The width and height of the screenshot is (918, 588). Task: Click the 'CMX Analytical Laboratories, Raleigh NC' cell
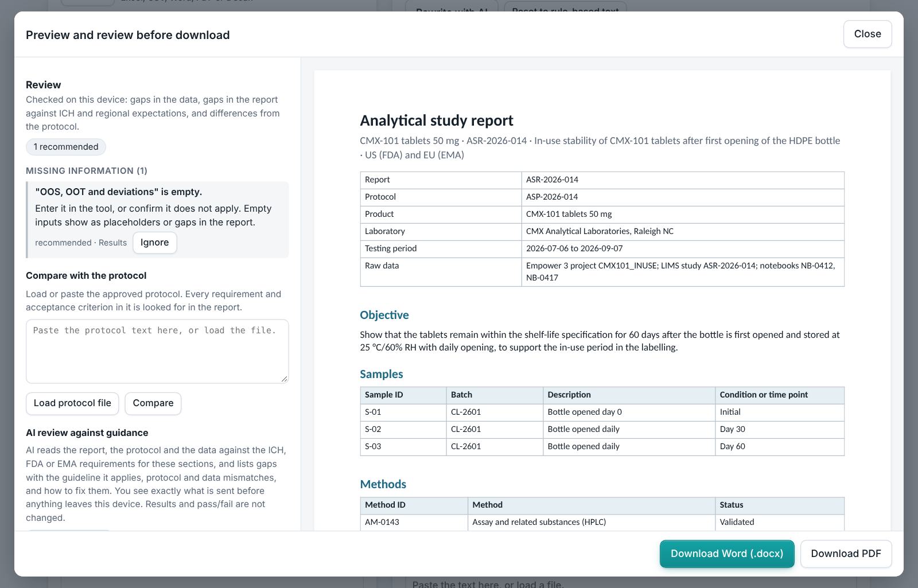click(x=683, y=232)
